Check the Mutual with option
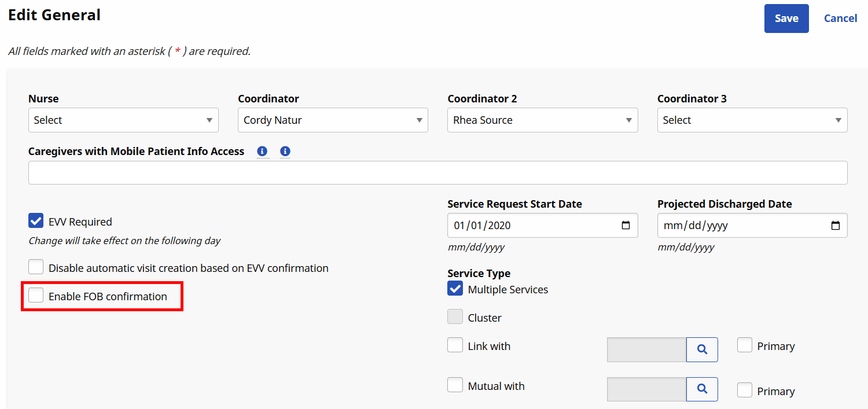868x409 pixels. coord(455,385)
